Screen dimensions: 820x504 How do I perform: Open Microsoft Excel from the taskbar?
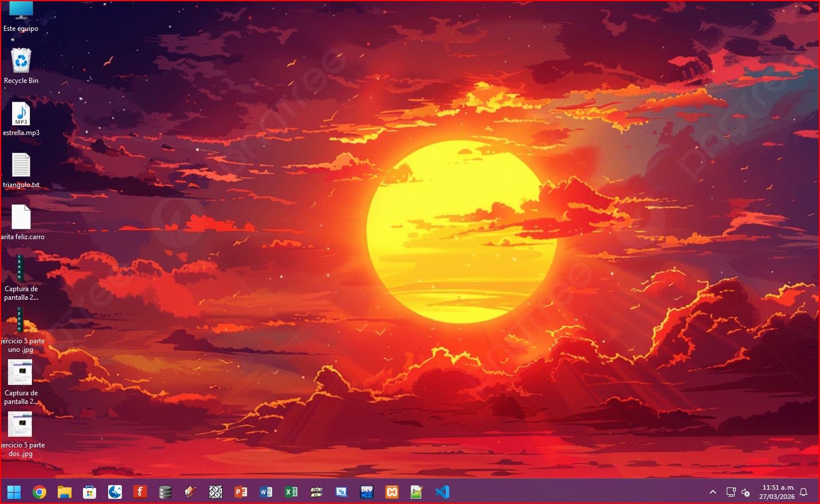[x=291, y=492]
